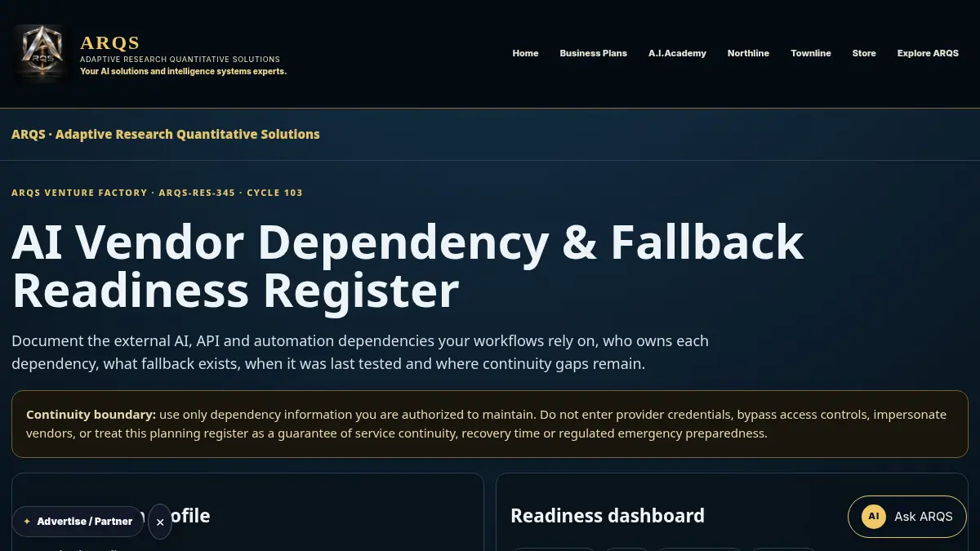980x551 pixels.
Task: Click the ARQS VENTURE FACTORY · ARQS-RES-345 label
Action: pos(157,193)
